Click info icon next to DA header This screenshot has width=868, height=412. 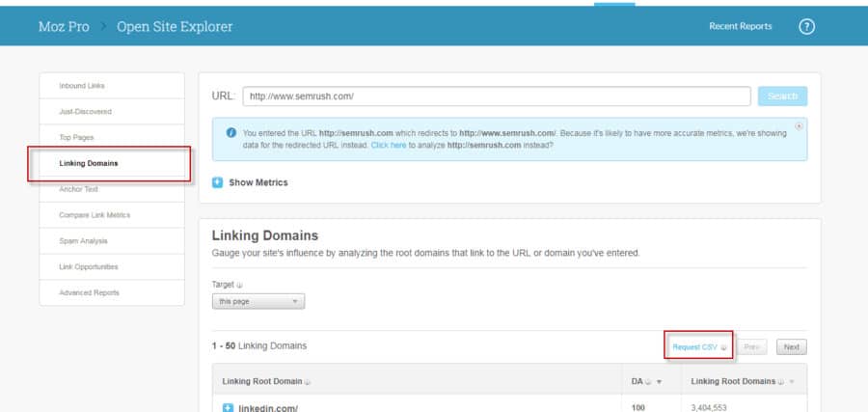point(648,381)
